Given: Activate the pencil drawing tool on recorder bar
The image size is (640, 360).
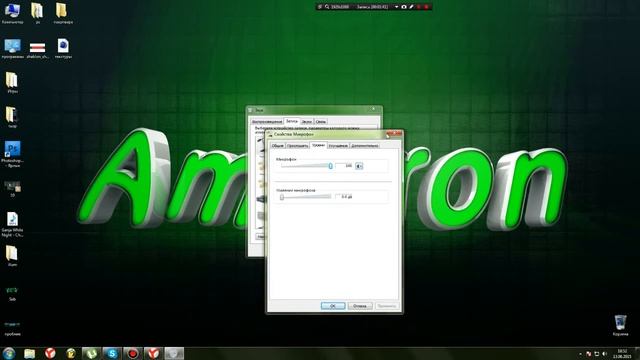Looking at the screenshot, I should click(411, 7).
